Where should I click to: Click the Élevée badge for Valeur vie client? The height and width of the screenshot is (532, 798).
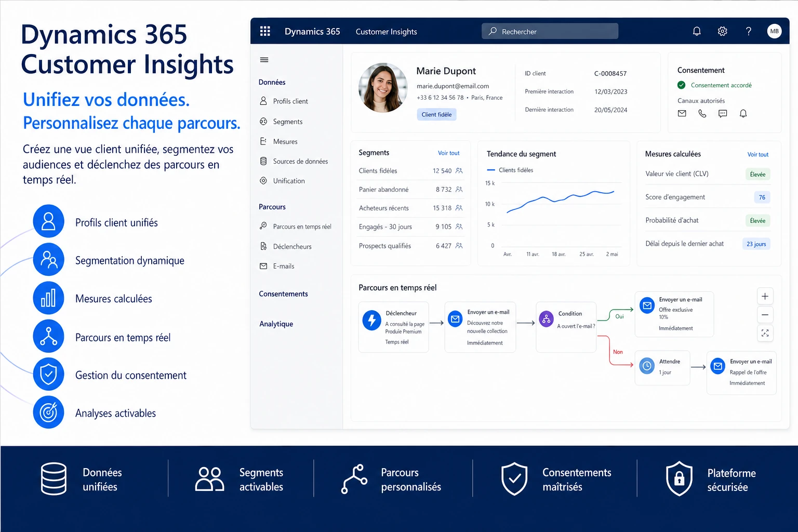point(757,175)
